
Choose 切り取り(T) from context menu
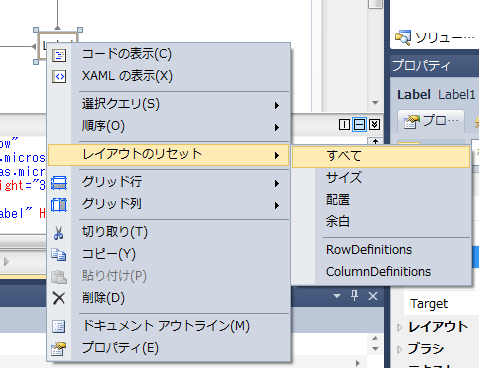(169, 233)
